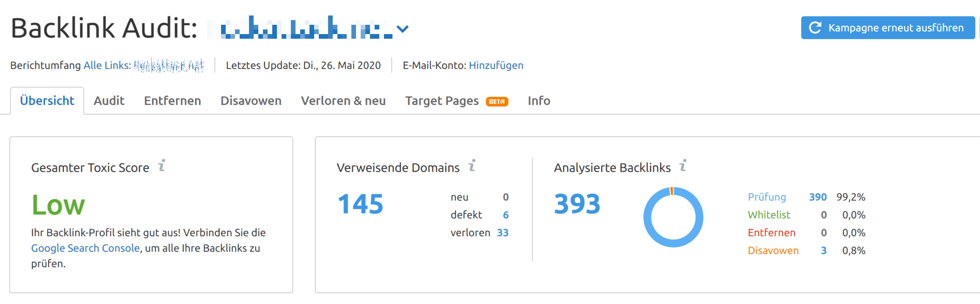980x304 pixels.
Task: Open the Verloren & neu tab
Action: click(343, 101)
